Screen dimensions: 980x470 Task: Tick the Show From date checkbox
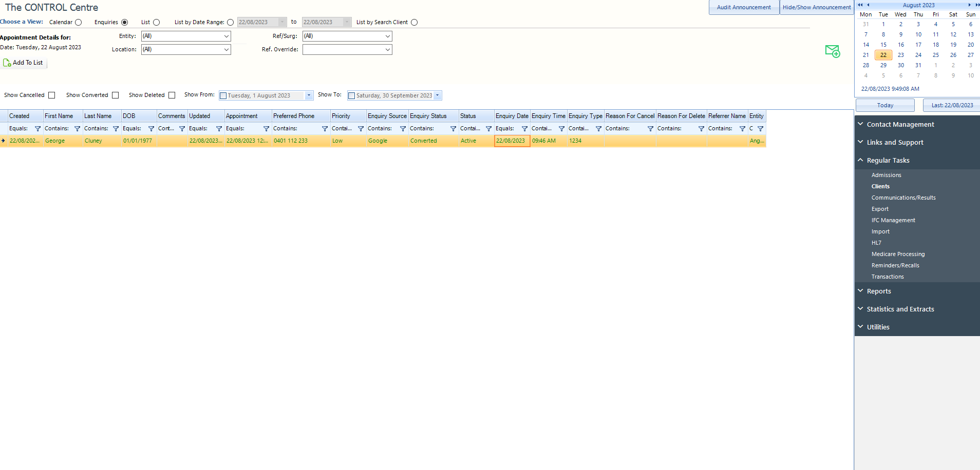point(223,96)
